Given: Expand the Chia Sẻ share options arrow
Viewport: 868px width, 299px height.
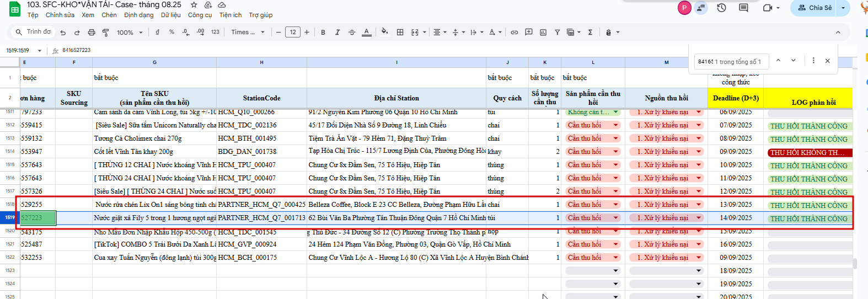Looking at the screenshot, I should [x=843, y=8].
